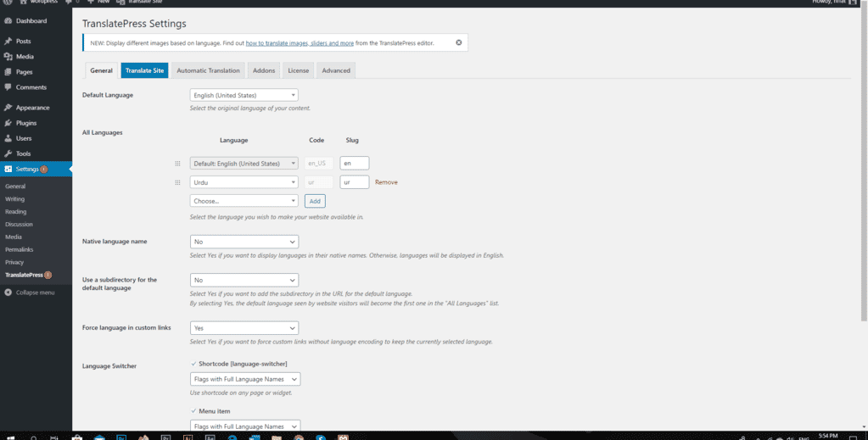Click the Appearance paintbrush icon
Viewport: 868px width, 440px height.
coord(8,108)
